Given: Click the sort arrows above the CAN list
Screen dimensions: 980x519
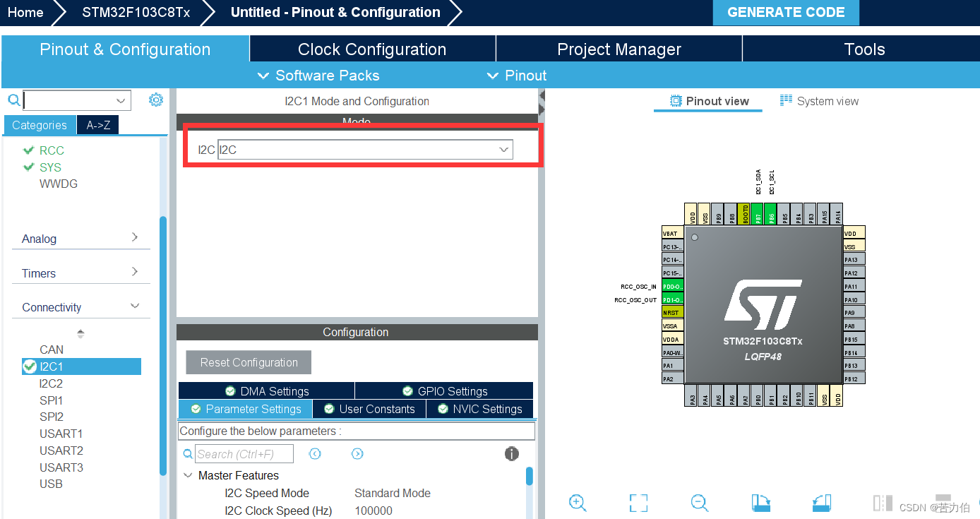Looking at the screenshot, I should 80,333.
